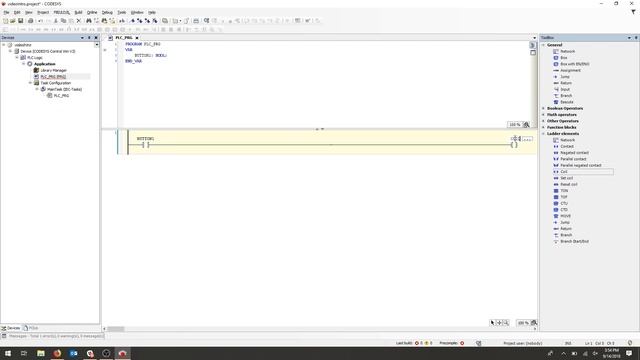
Task: Open the Debug menu
Action: click(107, 13)
